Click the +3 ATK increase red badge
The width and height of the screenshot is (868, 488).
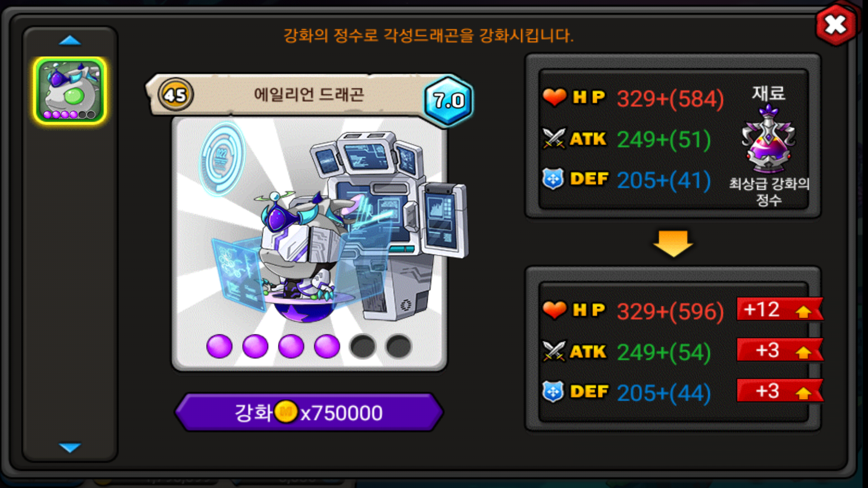[x=780, y=350]
